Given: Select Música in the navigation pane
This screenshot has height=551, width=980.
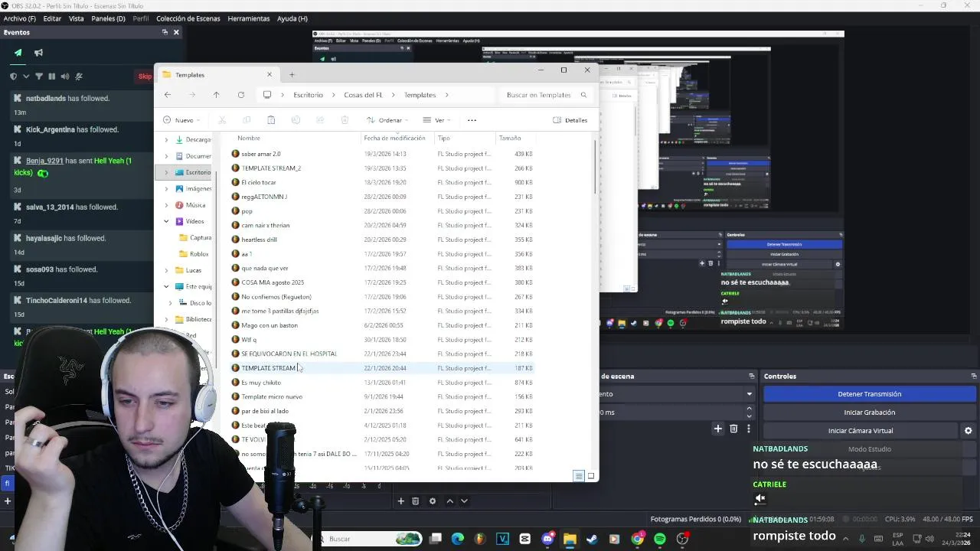Looking at the screenshot, I should point(195,205).
